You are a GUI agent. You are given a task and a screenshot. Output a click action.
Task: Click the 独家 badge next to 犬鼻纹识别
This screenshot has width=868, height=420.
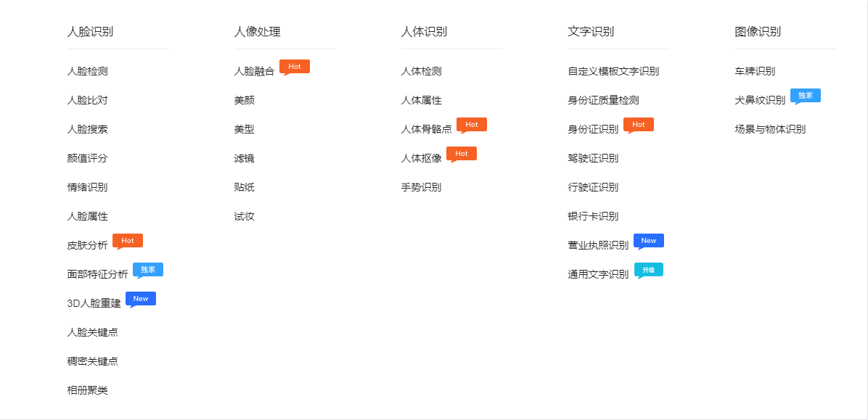click(806, 96)
